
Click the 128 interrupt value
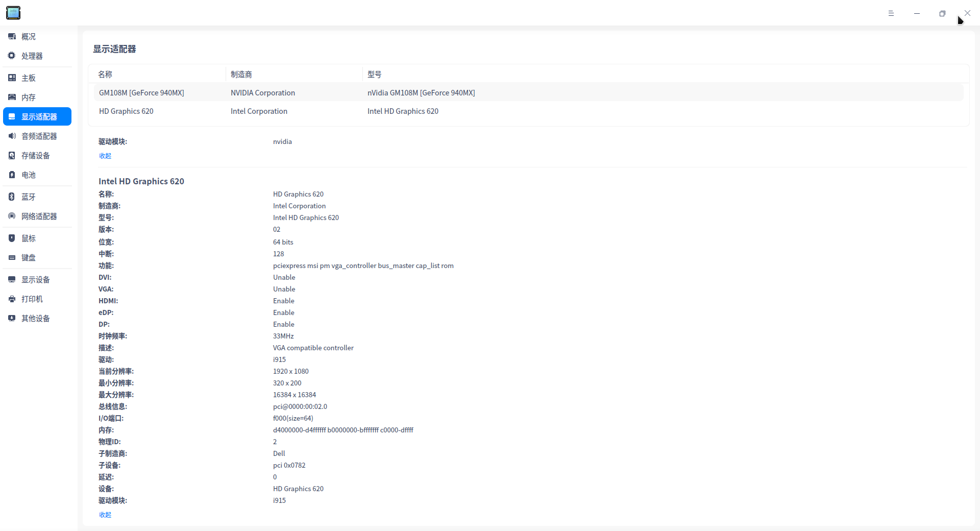click(x=279, y=254)
